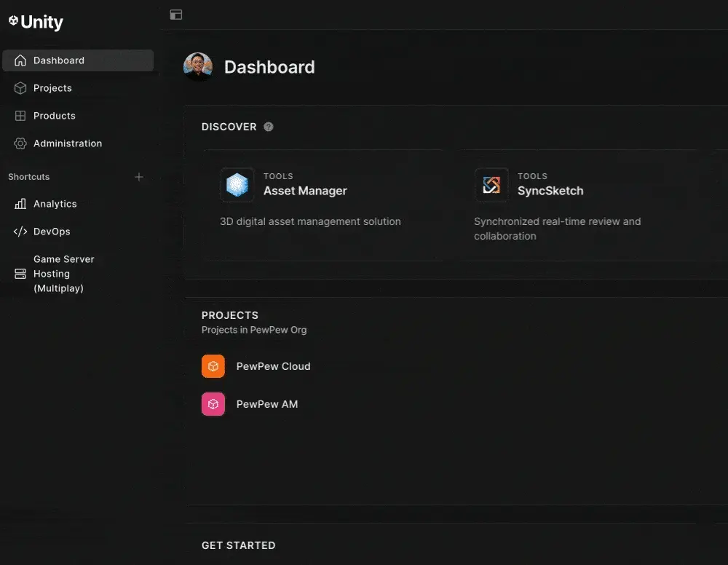
Task: Select the DevOps code icon
Action: 20,231
